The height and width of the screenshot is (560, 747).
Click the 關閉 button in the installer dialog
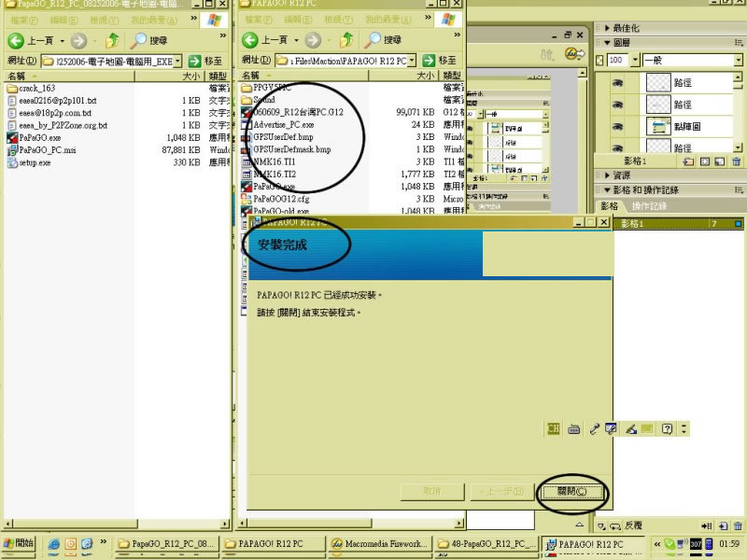pyautogui.click(x=571, y=492)
